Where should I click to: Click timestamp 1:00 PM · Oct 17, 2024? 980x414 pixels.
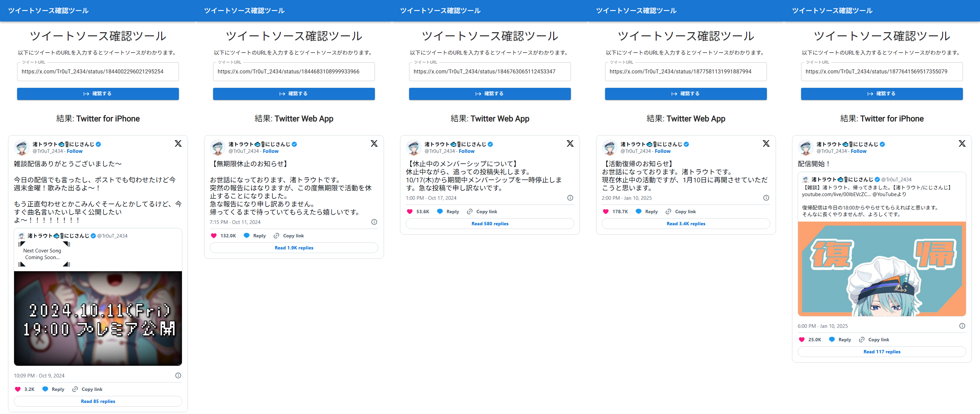[431, 198]
